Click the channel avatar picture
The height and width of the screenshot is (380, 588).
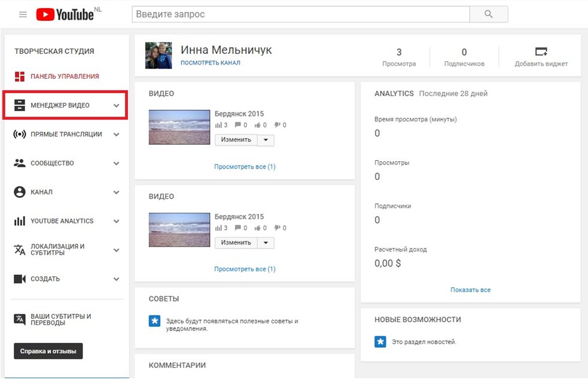pos(159,56)
